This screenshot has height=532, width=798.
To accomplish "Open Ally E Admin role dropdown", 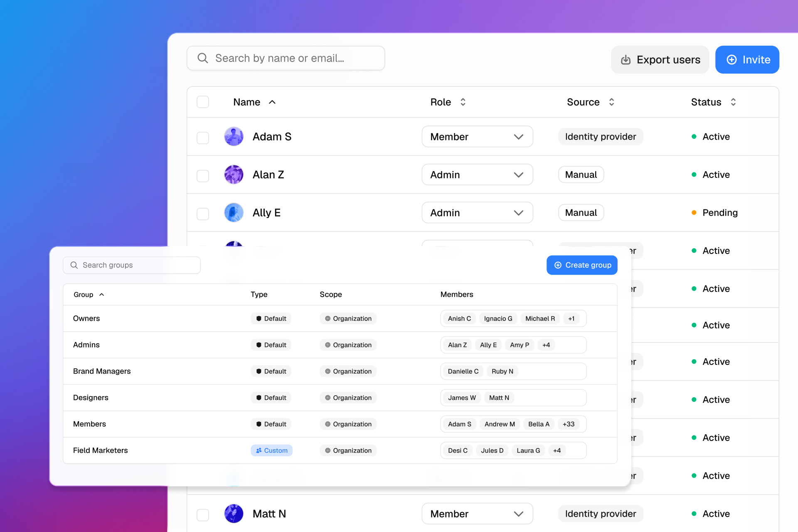I will 477,213.
